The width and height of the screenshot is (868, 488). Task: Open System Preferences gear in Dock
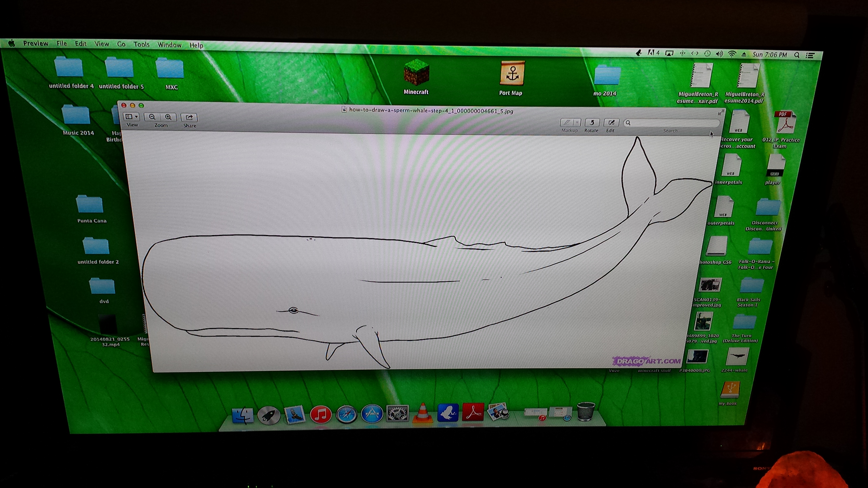[398, 413]
